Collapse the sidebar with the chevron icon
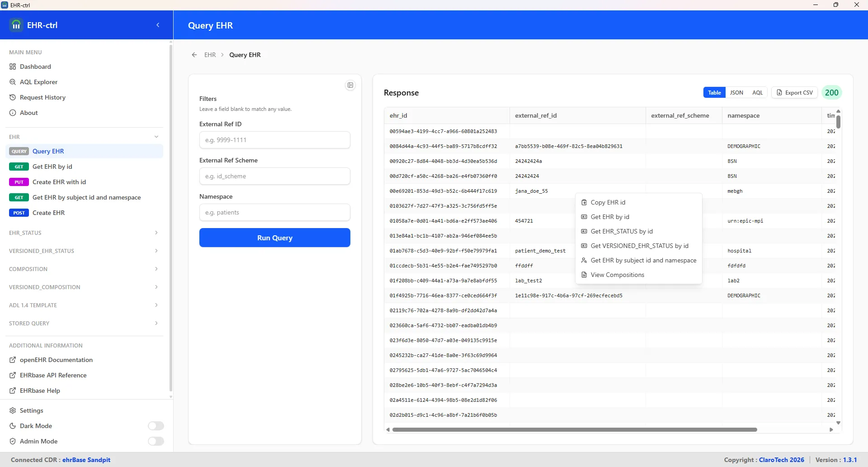 click(x=158, y=25)
